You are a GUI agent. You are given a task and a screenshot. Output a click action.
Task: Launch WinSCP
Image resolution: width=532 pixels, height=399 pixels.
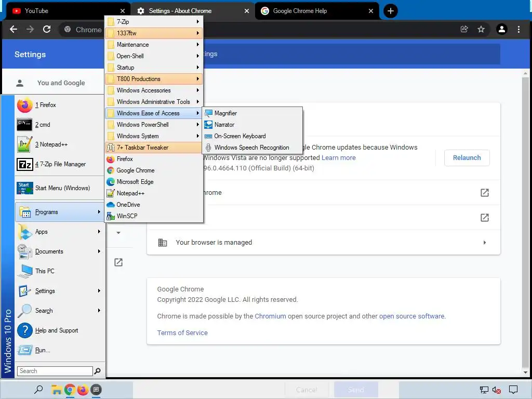pos(154,216)
